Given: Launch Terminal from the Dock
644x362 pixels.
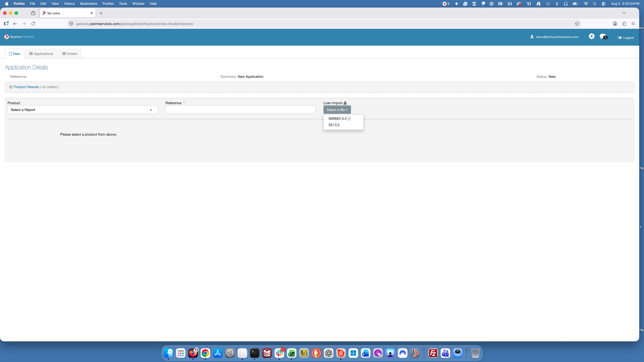Looking at the screenshot, I should point(254,353).
